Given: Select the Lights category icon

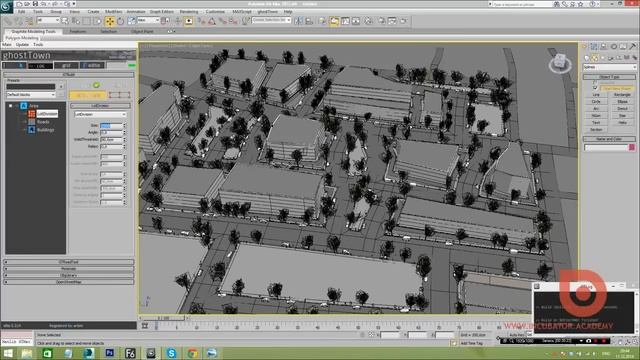Looking at the screenshot, I should tap(603, 58).
